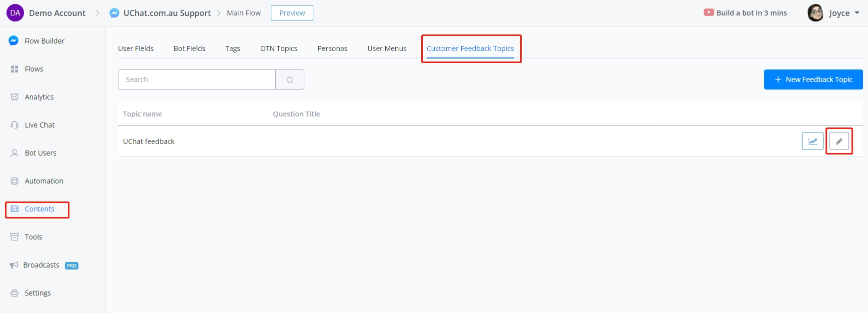
Task: Switch to the User Fields tab
Action: coord(136,48)
